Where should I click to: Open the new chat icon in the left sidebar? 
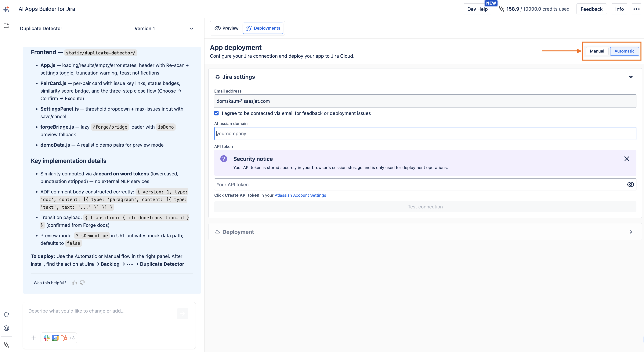(6, 26)
